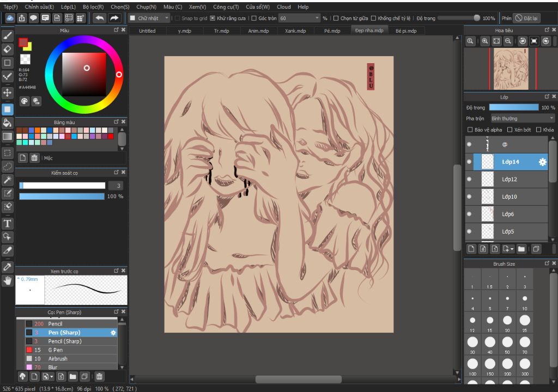The width and height of the screenshot is (558, 392).
Task: Select the Brush tool in left toolbar
Action: [x=8, y=35]
